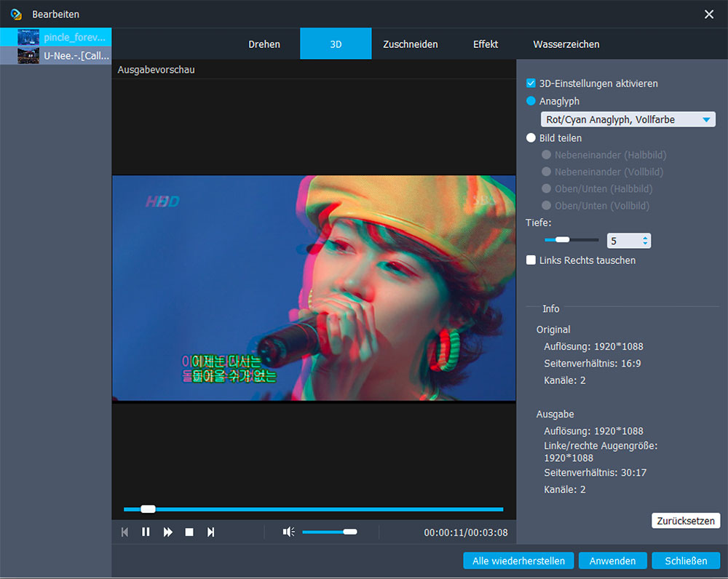Enable Links Rechts tauschen checkbox
This screenshot has width=728, height=579.
click(531, 260)
